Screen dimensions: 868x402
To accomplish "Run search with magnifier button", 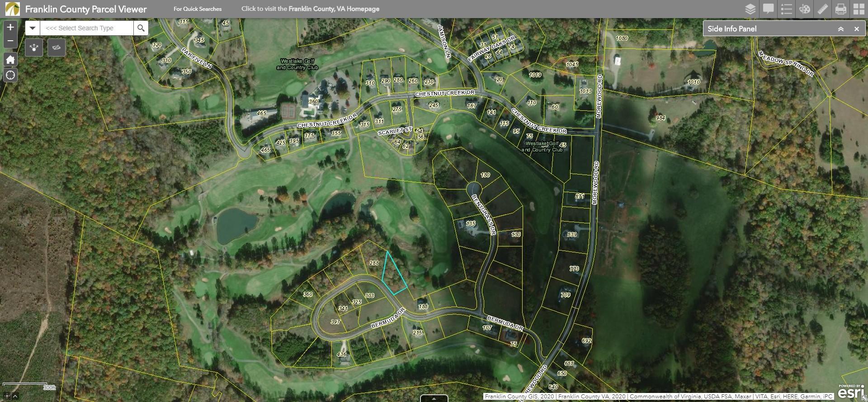I will (141, 28).
